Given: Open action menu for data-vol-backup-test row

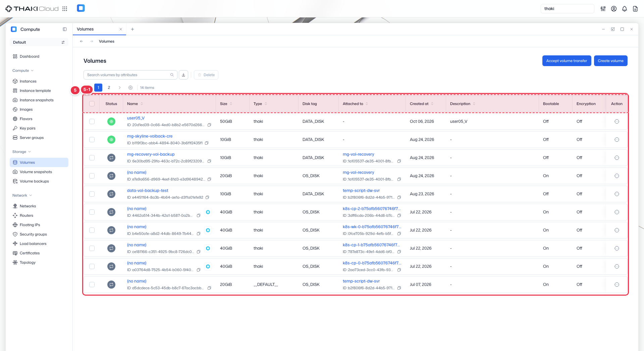Looking at the screenshot, I should pos(617,194).
